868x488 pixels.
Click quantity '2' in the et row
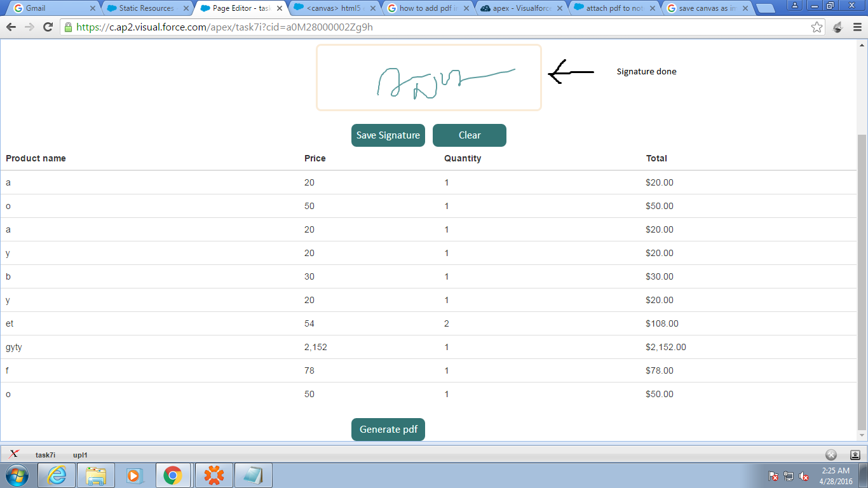(447, 323)
